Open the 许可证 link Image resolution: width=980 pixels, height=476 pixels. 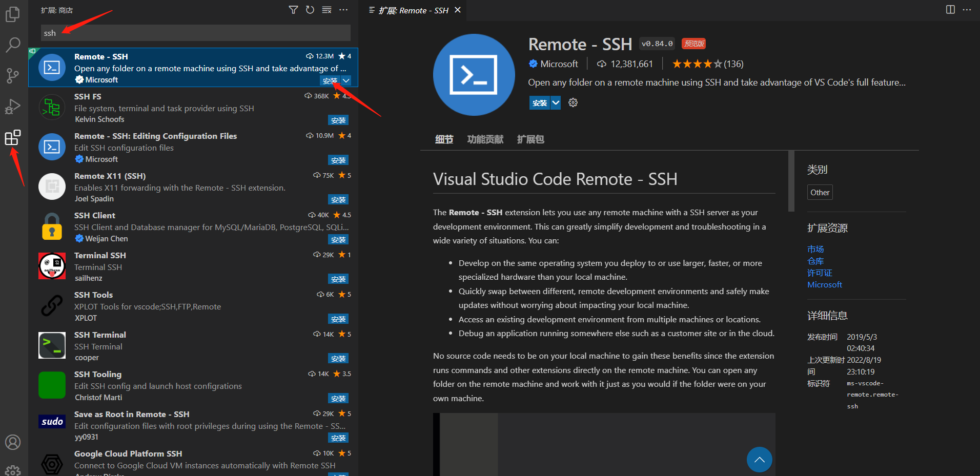click(x=820, y=273)
